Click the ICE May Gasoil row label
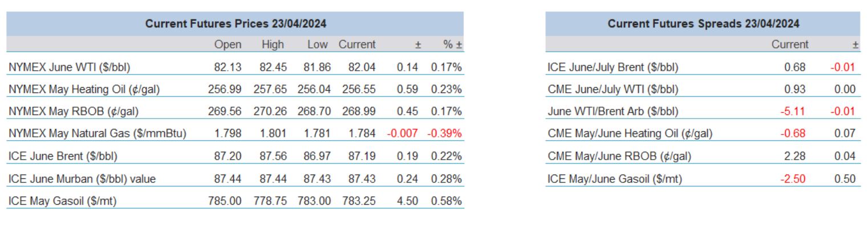Viewport: 868px width, 232px height. (63, 201)
